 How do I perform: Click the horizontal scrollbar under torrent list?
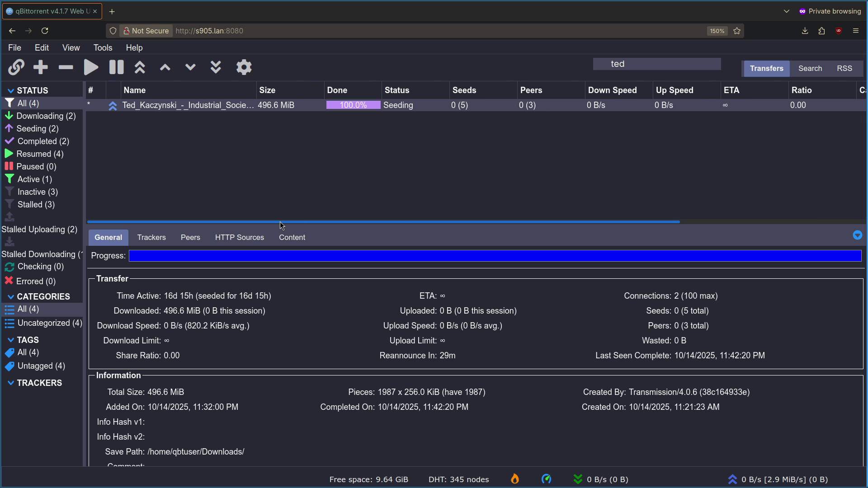click(383, 222)
